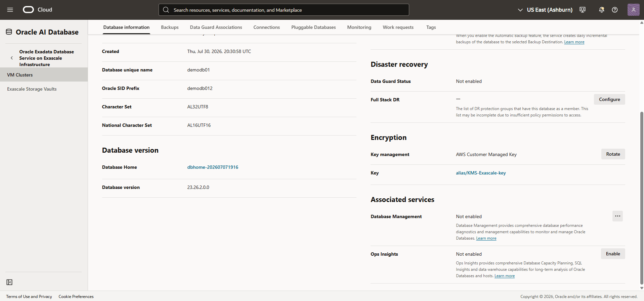Open Terms of Use and Privacy

point(29,297)
